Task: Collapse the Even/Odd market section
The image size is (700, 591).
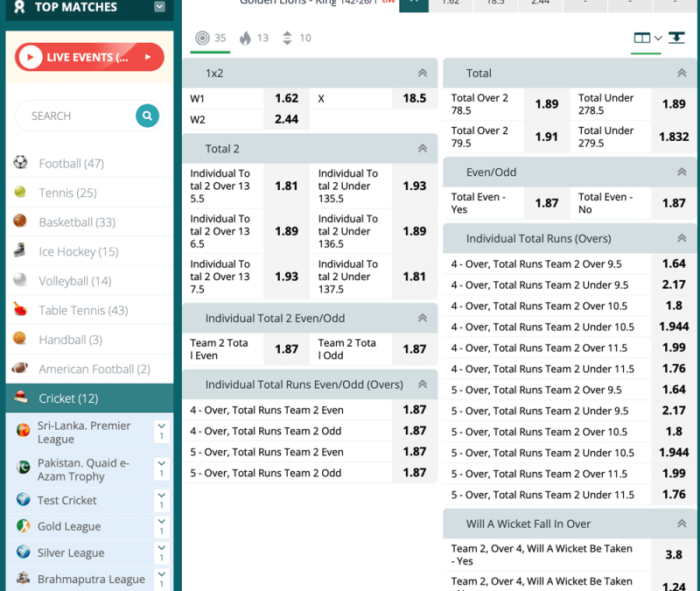Action: pos(682,172)
